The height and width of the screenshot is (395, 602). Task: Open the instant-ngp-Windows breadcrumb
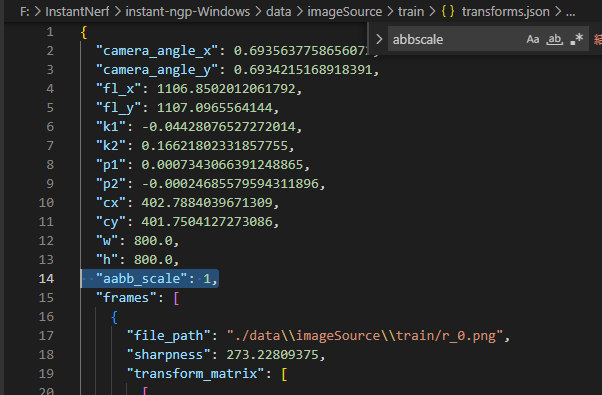(187, 12)
